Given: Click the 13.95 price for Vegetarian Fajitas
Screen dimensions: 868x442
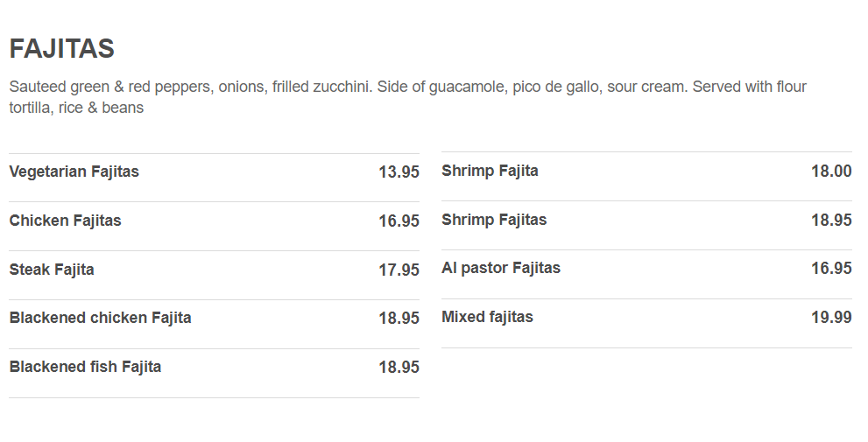Looking at the screenshot, I should 399,172.
